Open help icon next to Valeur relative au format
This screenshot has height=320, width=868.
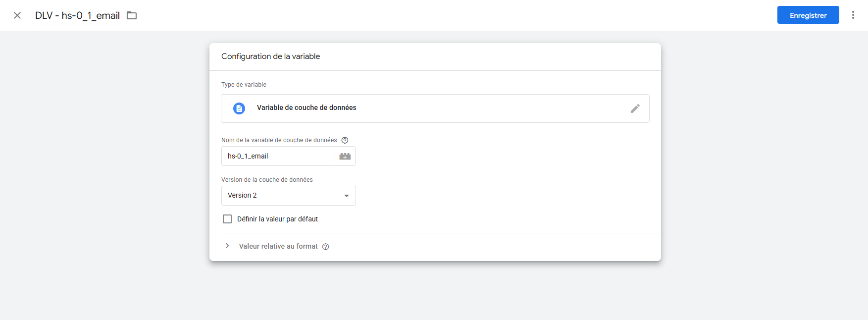(326, 247)
